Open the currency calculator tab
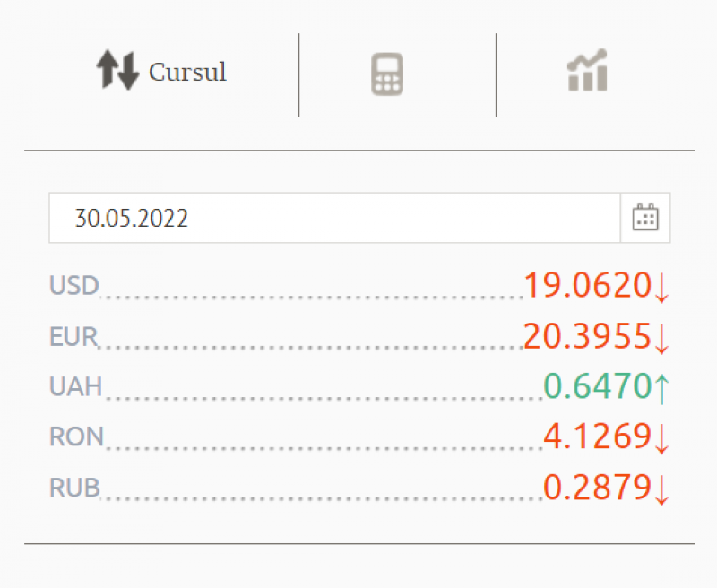Screen dimensions: 717x588 [388, 74]
